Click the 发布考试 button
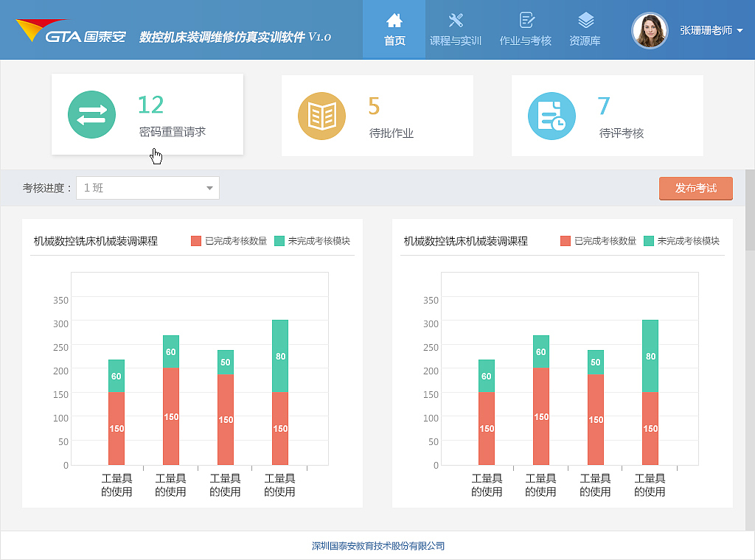Viewport: 755px width, 560px height. [x=696, y=188]
